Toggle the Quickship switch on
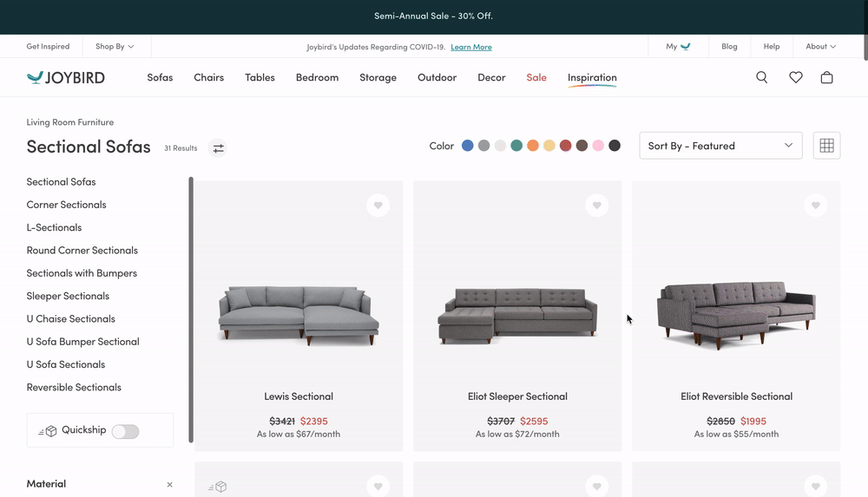The height and width of the screenshot is (497, 868). click(x=125, y=432)
